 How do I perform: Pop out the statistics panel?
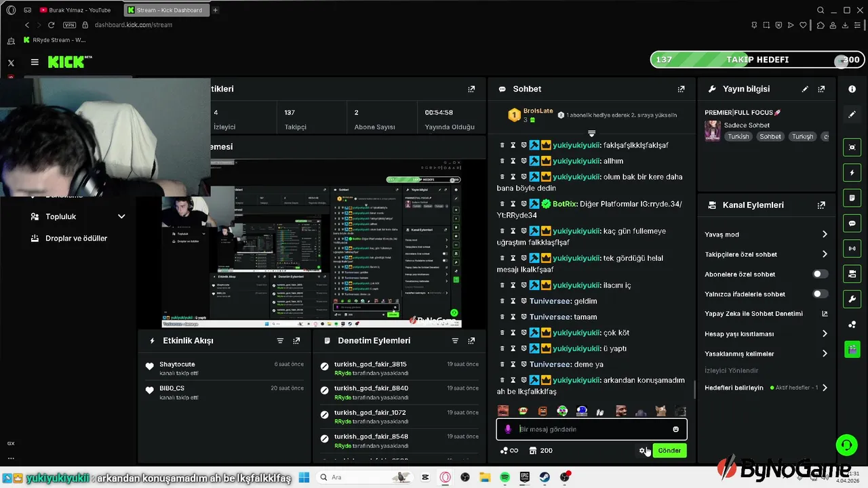(x=471, y=89)
